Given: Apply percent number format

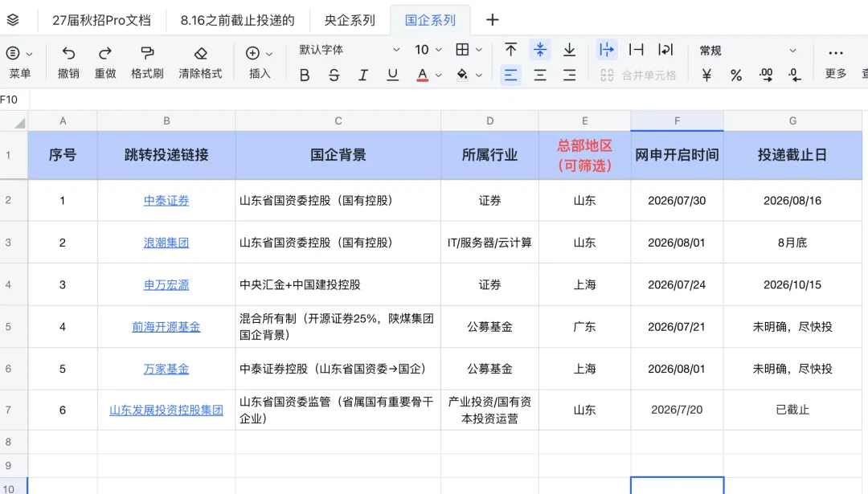Looking at the screenshot, I should pos(735,76).
